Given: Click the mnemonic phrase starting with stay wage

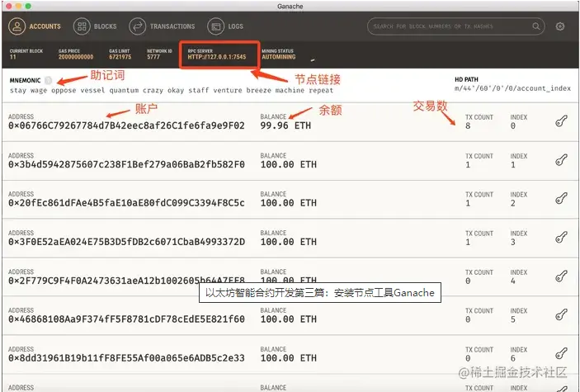Looking at the screenshot, I should click(x=172, y=90).
